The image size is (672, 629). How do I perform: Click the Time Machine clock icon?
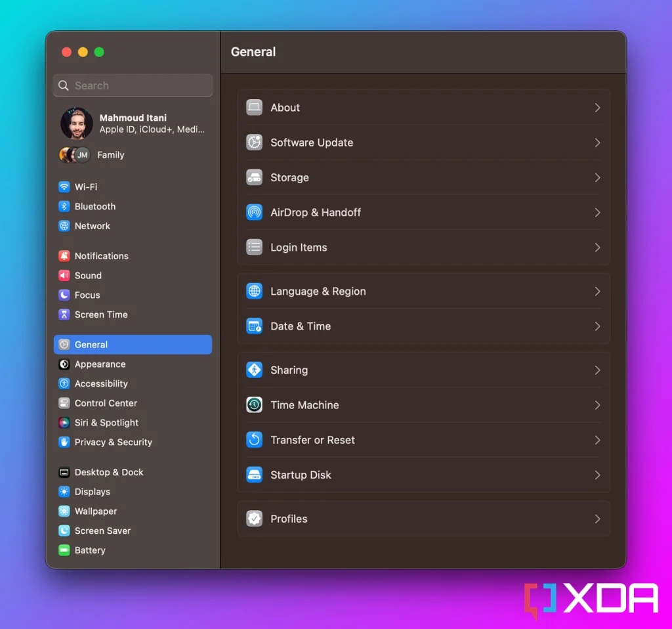254,404
